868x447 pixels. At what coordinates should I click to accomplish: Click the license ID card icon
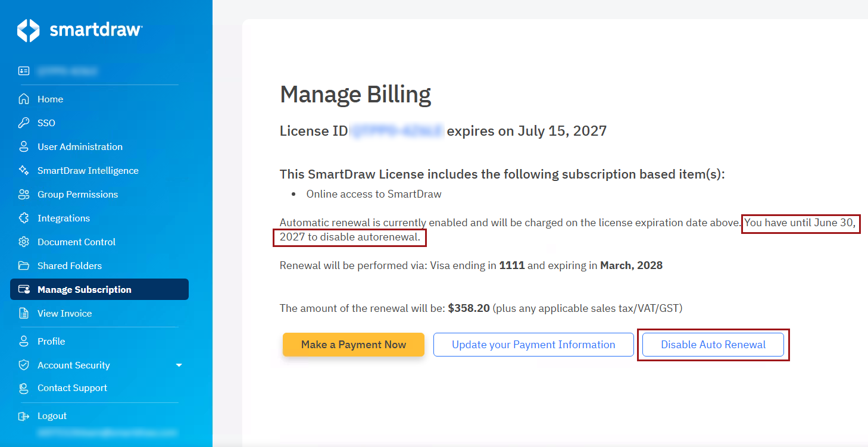(x=24, y=71)
